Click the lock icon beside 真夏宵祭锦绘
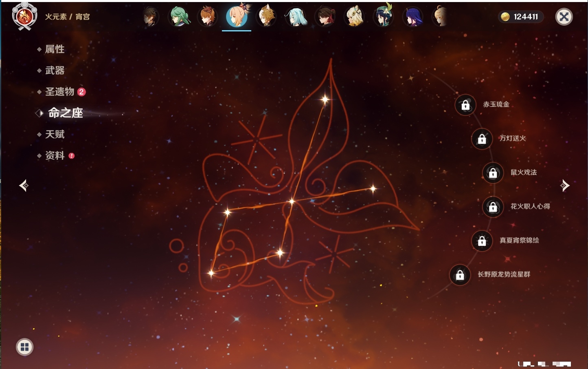The image size is (588, 369). (482, 241)
